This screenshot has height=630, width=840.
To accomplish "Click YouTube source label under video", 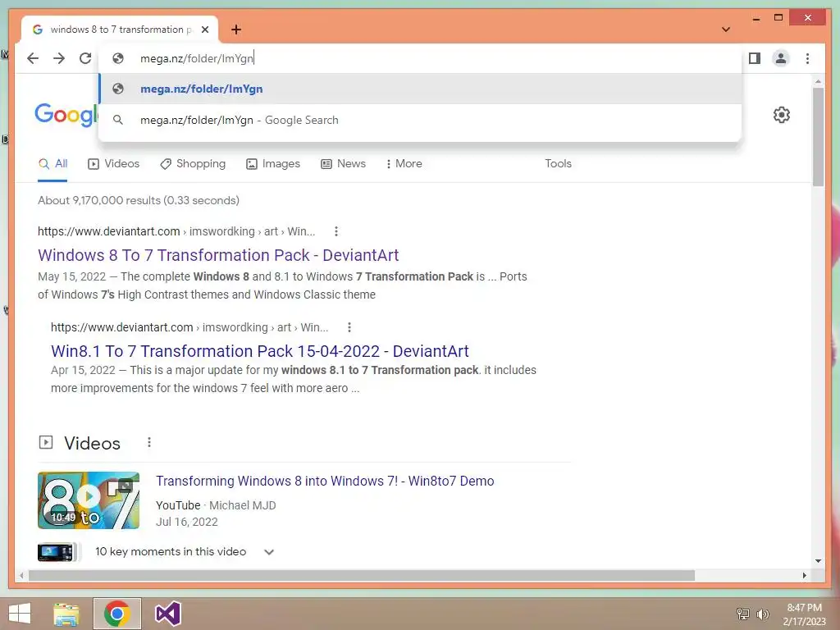I will (178, 505).
